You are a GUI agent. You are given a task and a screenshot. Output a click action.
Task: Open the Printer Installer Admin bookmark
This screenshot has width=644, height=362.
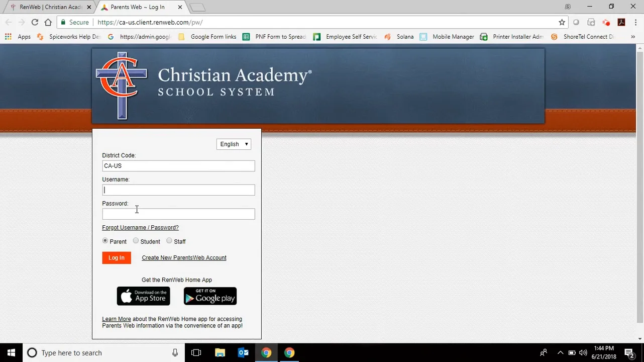pyautogui.click(x=512, y=37)
